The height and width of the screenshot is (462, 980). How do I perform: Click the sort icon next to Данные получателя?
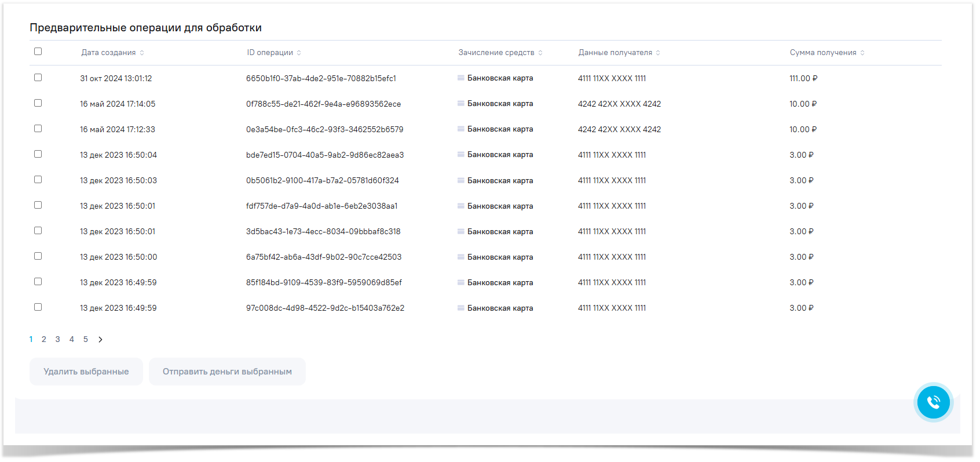click(658, 53)
